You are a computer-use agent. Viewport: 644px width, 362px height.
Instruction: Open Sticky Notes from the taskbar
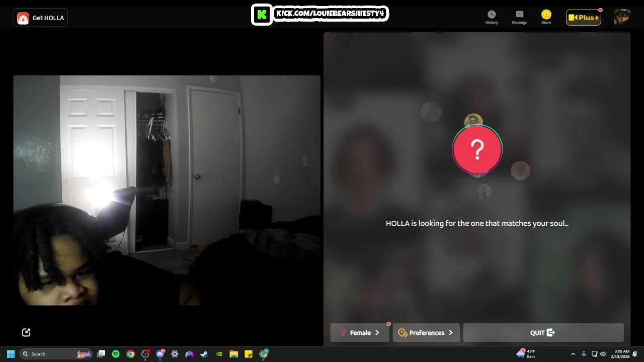(x=249, y=354)
